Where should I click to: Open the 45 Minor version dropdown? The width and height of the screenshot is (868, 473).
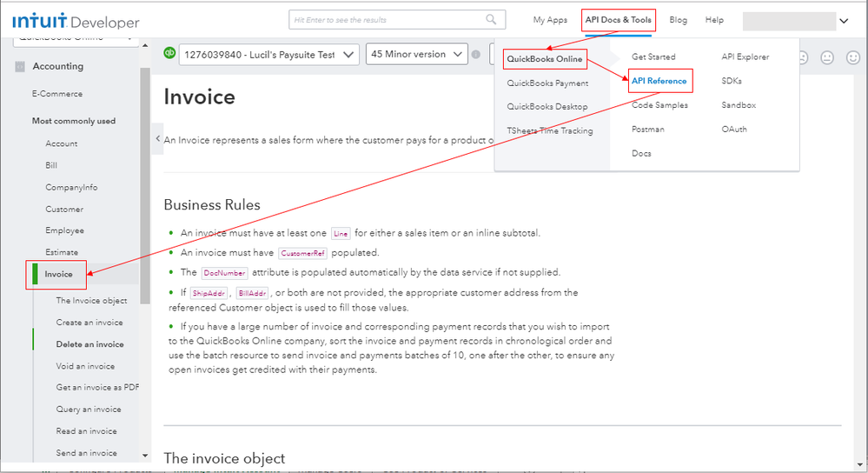[416, 54]
